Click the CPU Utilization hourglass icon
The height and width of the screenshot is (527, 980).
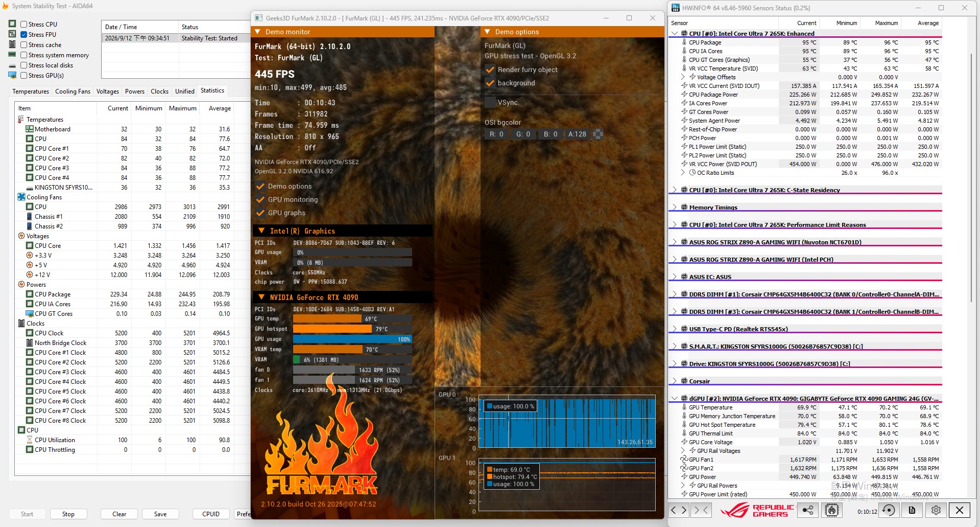click(30, 440)
